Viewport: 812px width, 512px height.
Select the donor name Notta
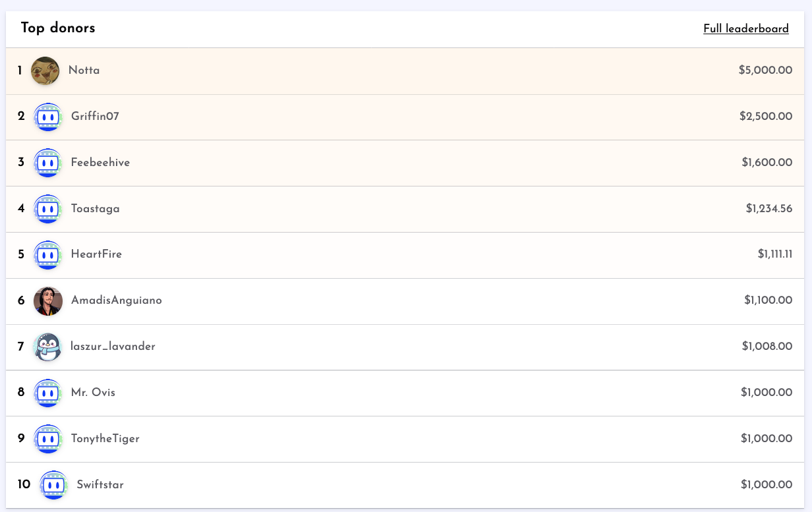pyautogui.click(x=84, y=71)
